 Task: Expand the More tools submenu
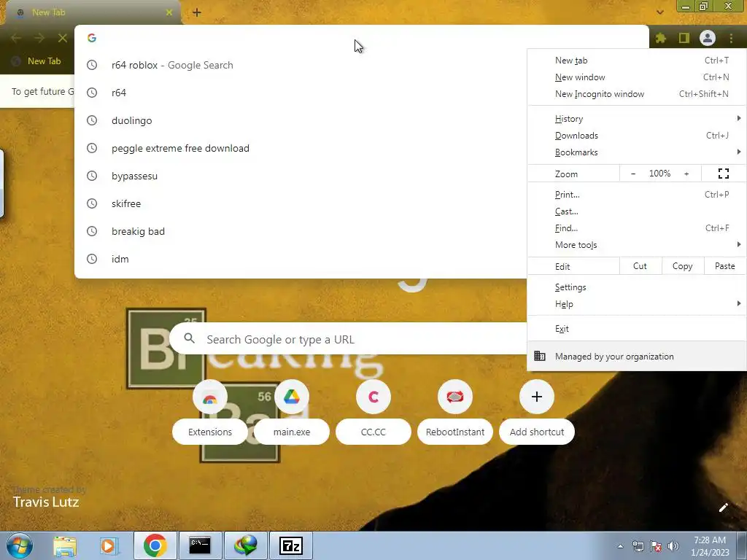click(x=636, y=245)
